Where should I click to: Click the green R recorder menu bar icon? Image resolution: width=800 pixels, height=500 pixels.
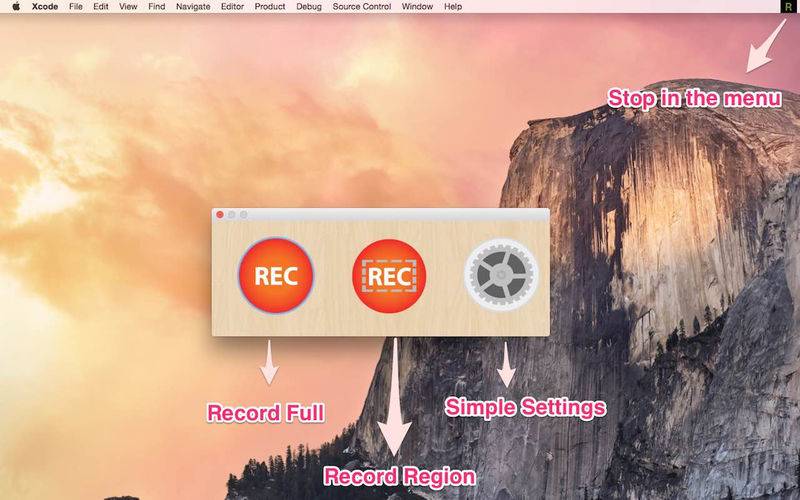click(788, 6)
